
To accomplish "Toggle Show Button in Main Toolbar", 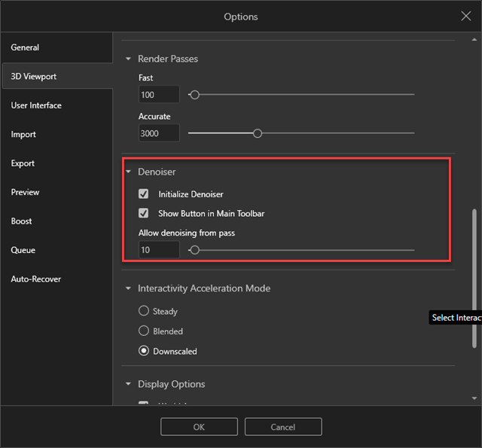I will 144,214.
